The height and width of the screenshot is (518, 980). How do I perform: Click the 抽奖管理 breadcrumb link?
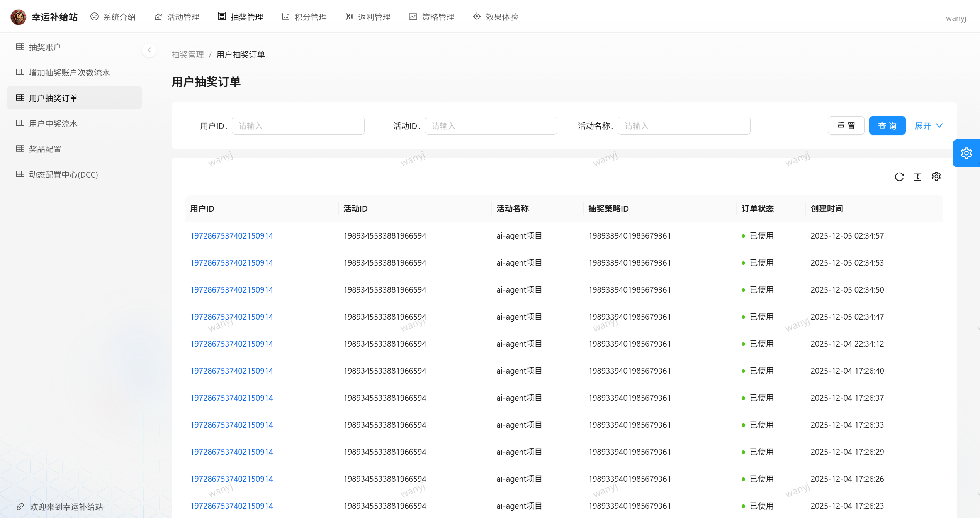pos(188,54)
